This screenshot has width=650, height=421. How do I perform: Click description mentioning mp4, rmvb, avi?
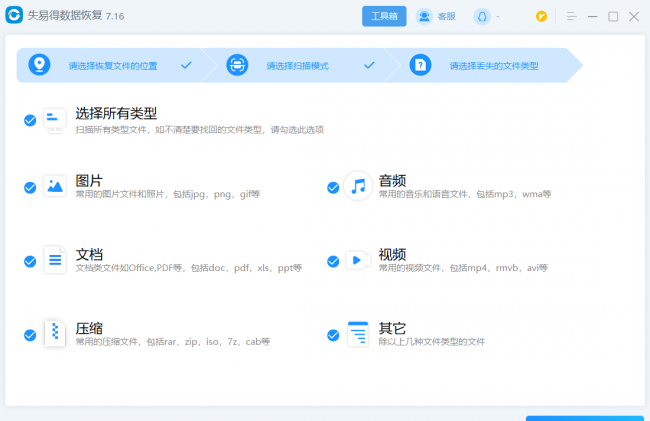[x=463, y=268]
